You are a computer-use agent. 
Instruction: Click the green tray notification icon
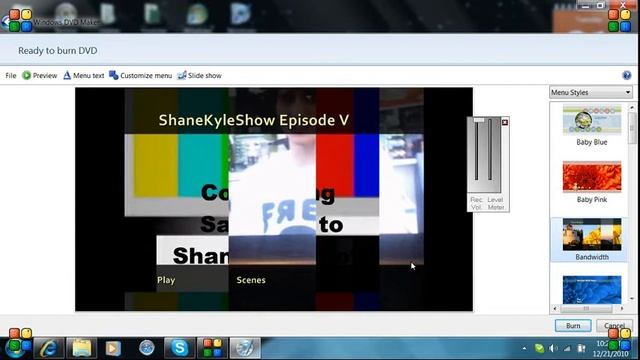point(539,348)
